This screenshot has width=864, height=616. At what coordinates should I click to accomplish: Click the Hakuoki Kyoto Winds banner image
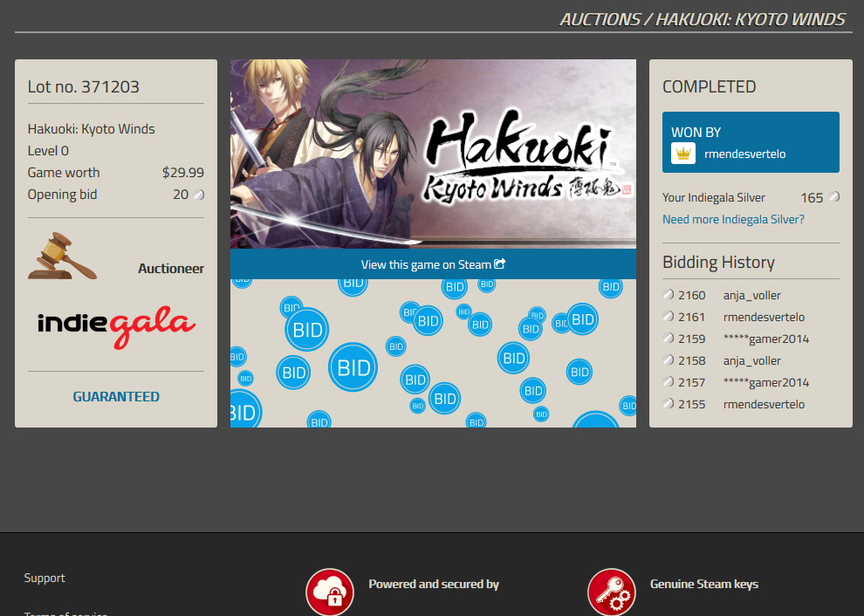[433, 154]
